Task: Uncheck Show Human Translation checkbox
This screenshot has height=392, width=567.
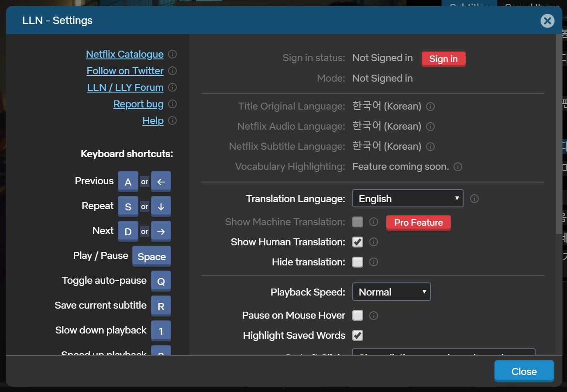Action: (357, 242)
